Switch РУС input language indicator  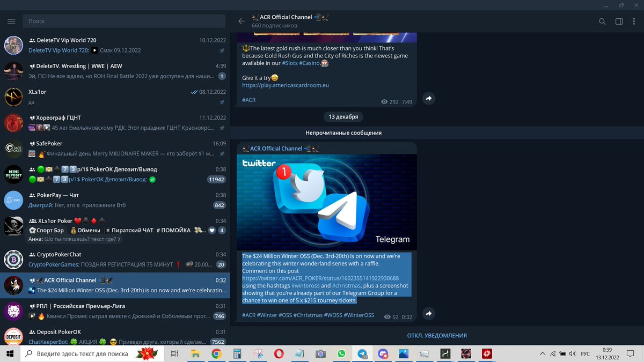(x=586, y=354)
